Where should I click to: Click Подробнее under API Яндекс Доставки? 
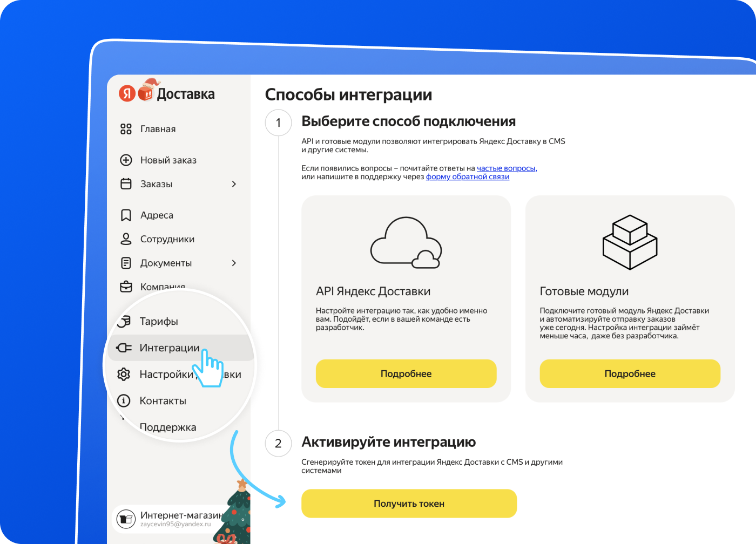(x=406, y=373)
